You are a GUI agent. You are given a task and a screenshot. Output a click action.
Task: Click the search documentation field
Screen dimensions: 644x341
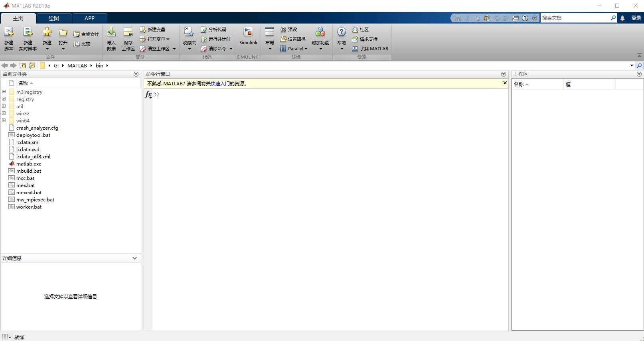575,18
